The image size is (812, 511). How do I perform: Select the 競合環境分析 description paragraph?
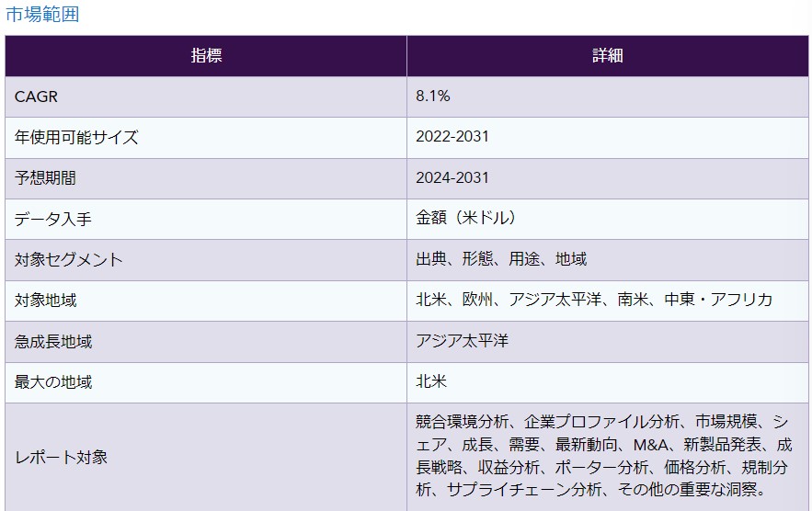point(604,456)
